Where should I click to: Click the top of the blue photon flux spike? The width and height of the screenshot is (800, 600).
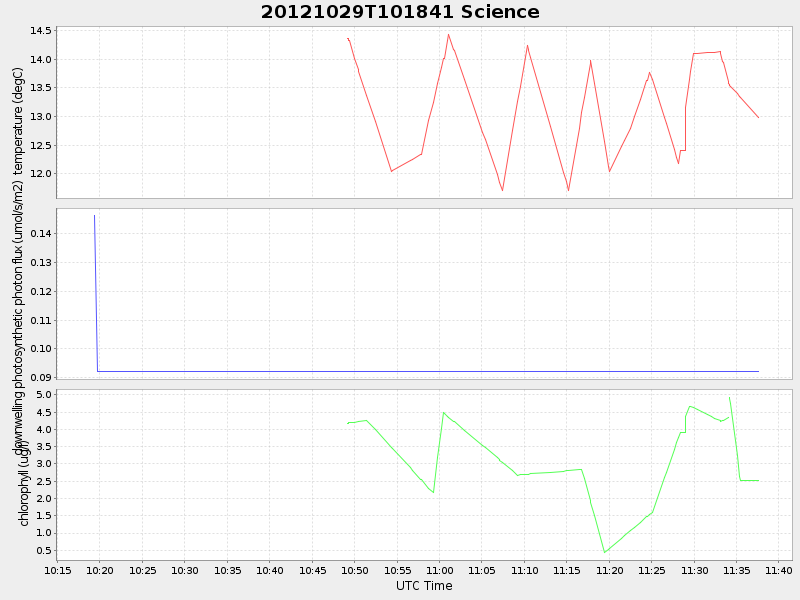click(94, 215)
